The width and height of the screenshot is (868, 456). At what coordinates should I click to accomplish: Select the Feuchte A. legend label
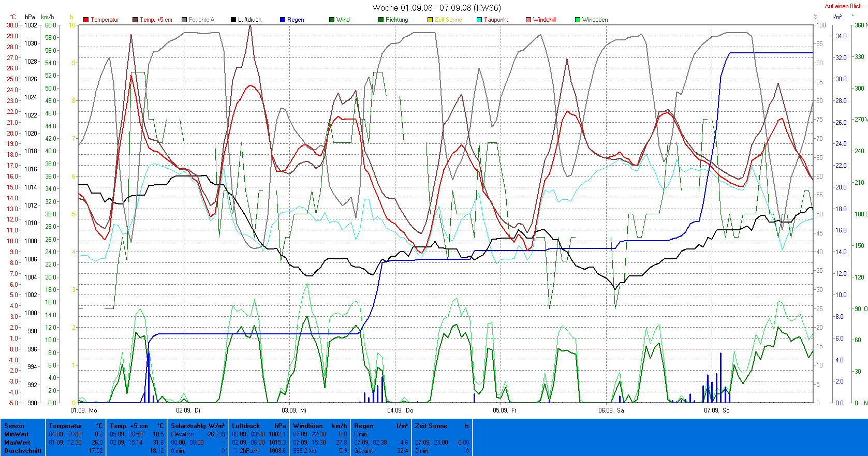pos(201,20)
